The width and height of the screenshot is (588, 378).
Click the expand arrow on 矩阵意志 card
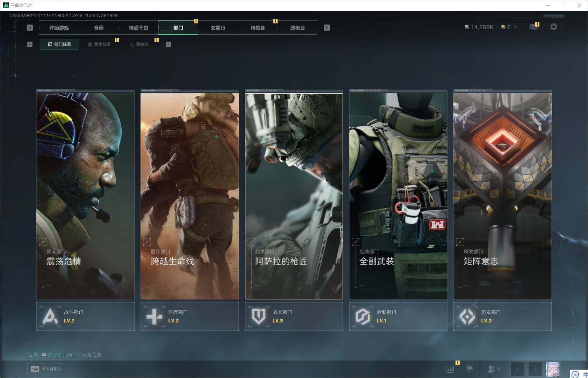(460, 241)
